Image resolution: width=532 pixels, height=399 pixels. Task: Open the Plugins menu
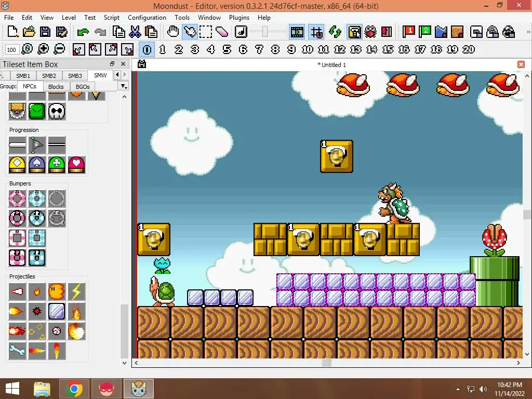pos(239,17)
